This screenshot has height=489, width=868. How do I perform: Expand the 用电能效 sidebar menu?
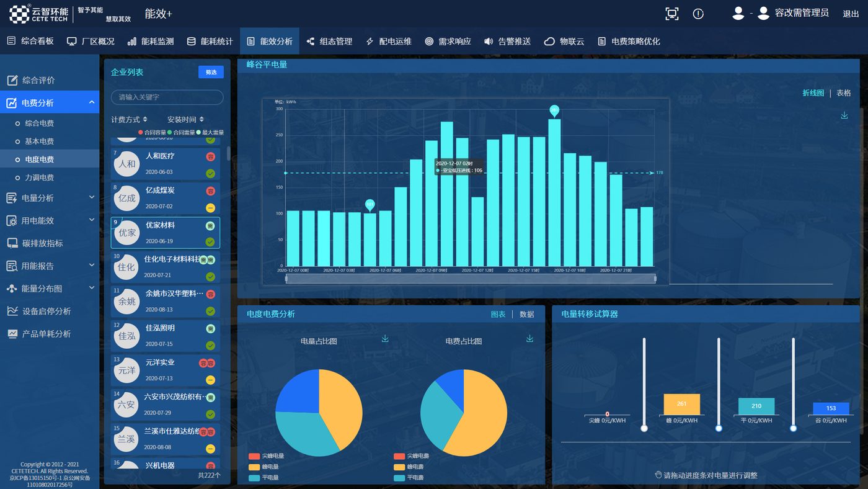[x=92, y=220]
